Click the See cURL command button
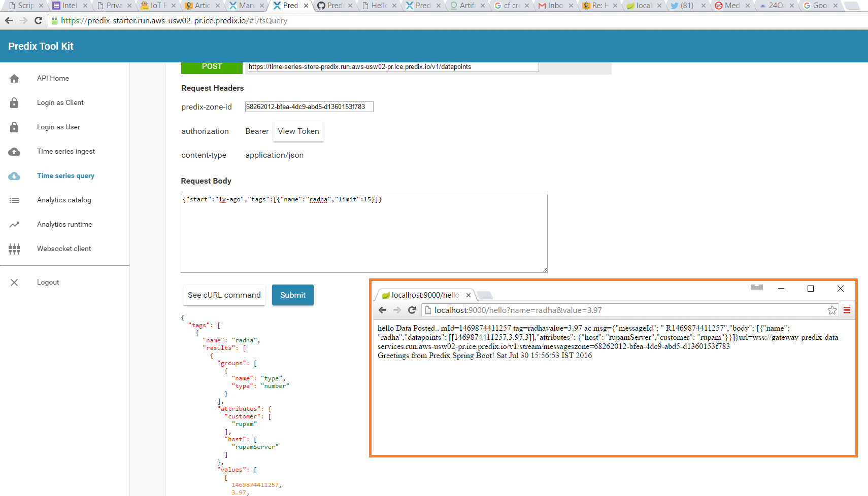868x496 pixels. click(x=224, y=295)
